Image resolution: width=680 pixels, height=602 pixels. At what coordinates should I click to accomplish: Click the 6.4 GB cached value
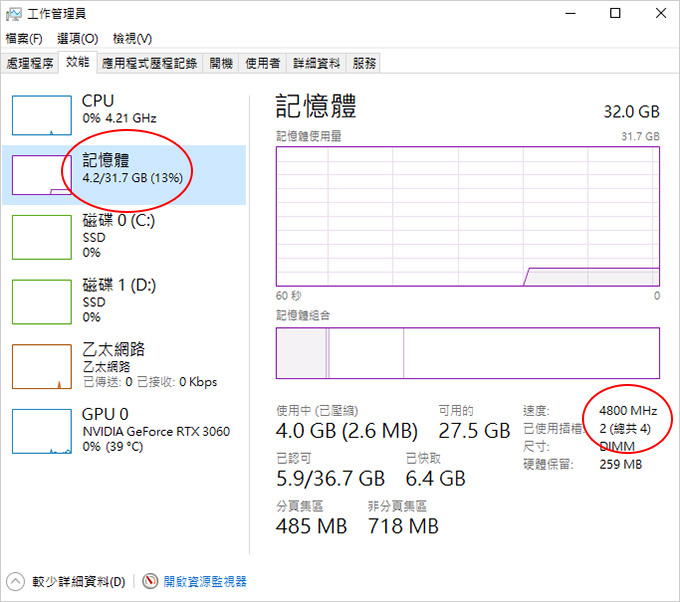[435, 479]
